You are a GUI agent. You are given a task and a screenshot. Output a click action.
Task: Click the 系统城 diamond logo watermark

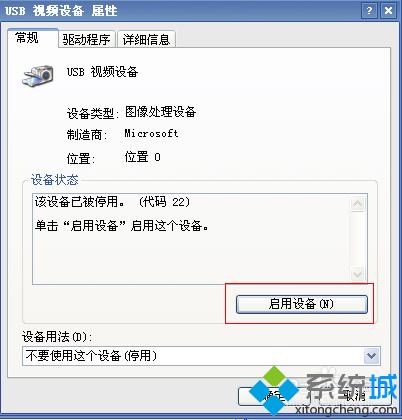(274, 390)
